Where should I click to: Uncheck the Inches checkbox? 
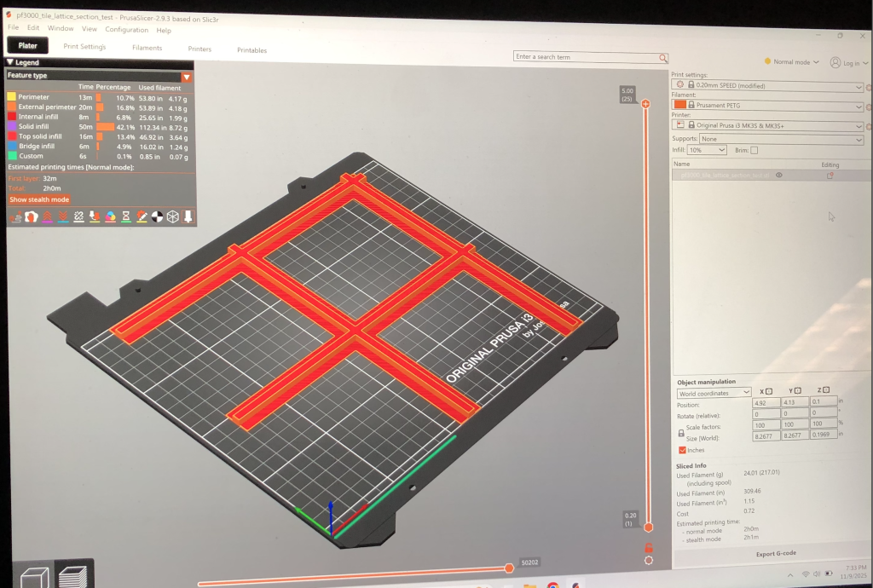pyautogui.click(x=682, y=450)
